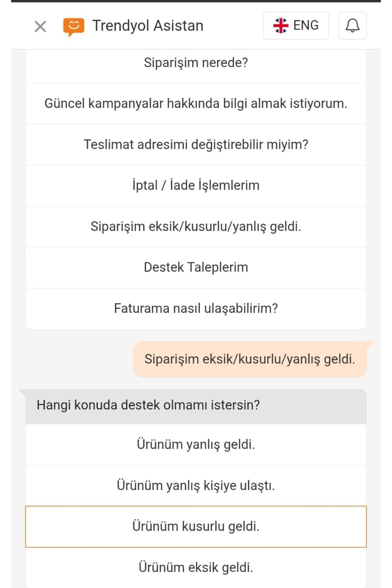Open "Destek Taleplerim" option
Screen dimensions: 392x588
point(196,267)
